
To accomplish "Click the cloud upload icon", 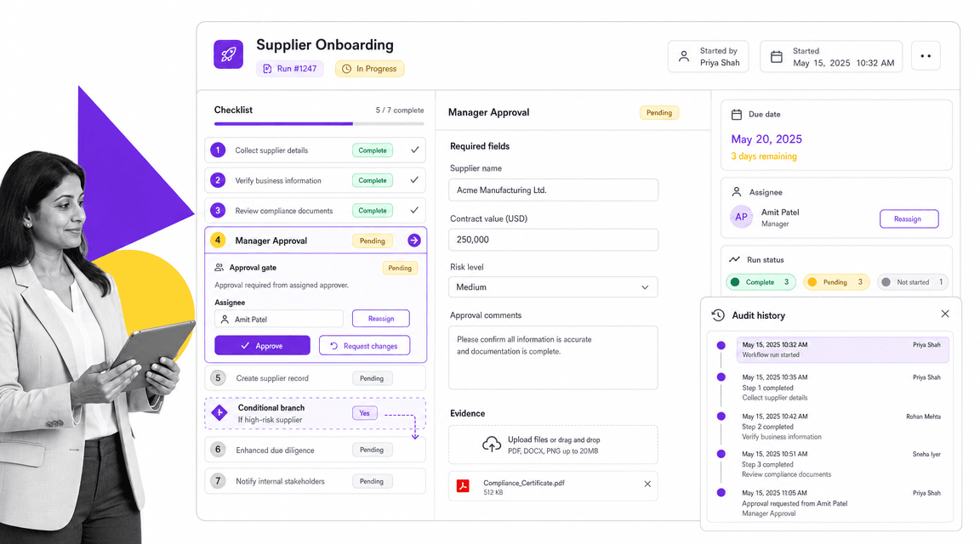I will 492,445.
